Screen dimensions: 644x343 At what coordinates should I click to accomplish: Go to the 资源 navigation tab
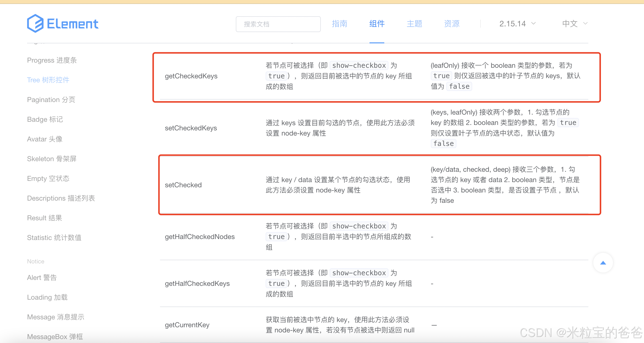(x=451, y=24)
